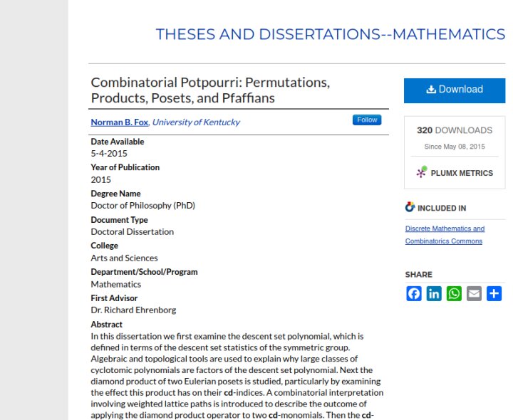513x420 pixels.
Task: Download the dissertation file
Action: pos(455,90)
